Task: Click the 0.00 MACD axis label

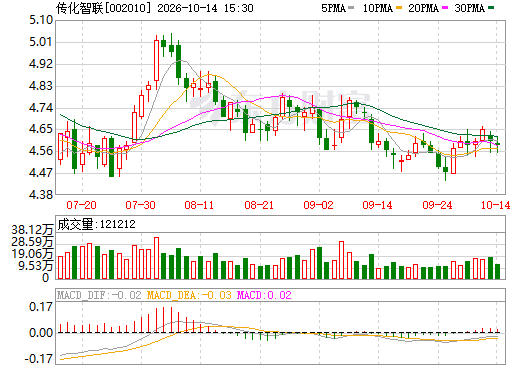Action: pyautogui.click(x=41, y=333)
